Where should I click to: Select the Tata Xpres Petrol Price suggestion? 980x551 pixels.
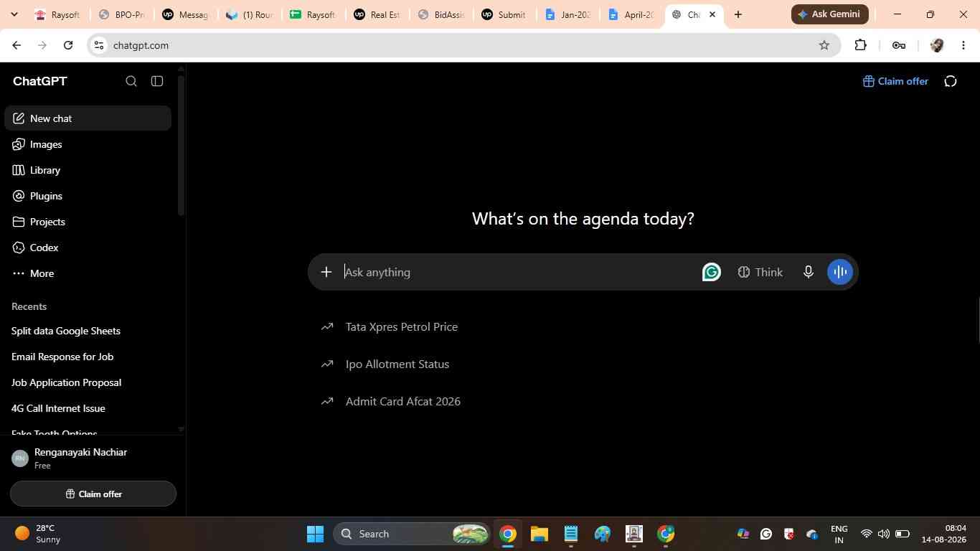coord(402,326)
